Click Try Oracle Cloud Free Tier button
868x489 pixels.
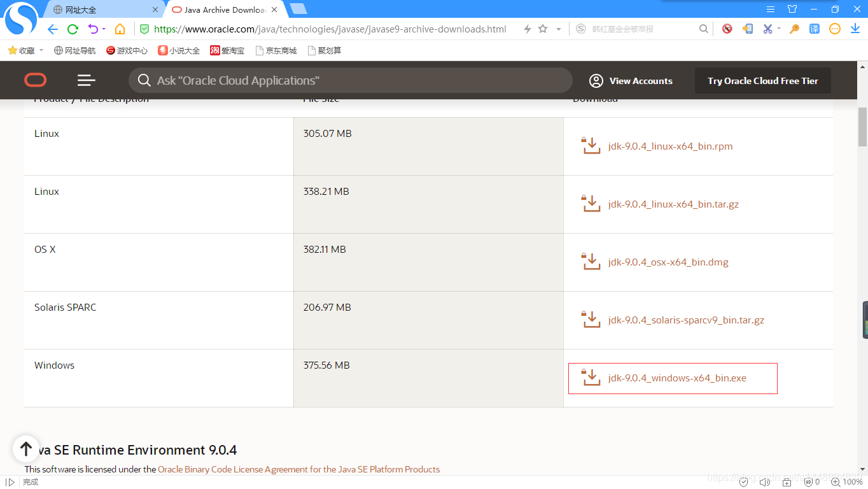(763, 81)
